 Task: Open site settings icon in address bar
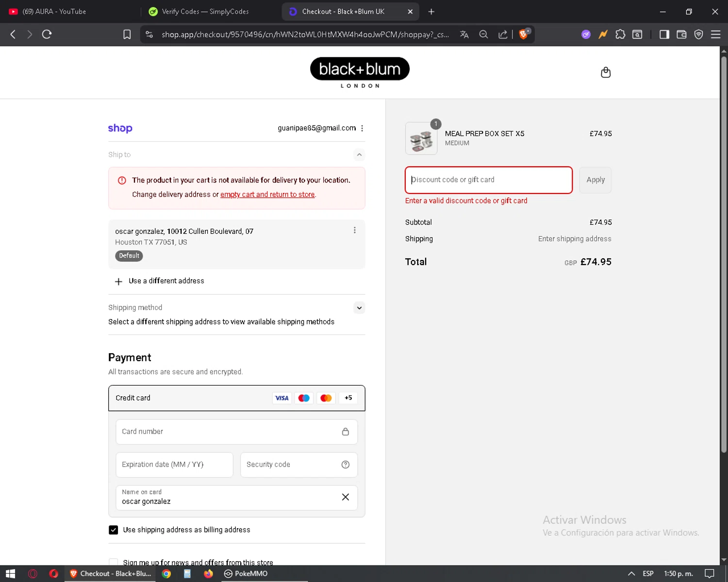click(x=149, y=34)
